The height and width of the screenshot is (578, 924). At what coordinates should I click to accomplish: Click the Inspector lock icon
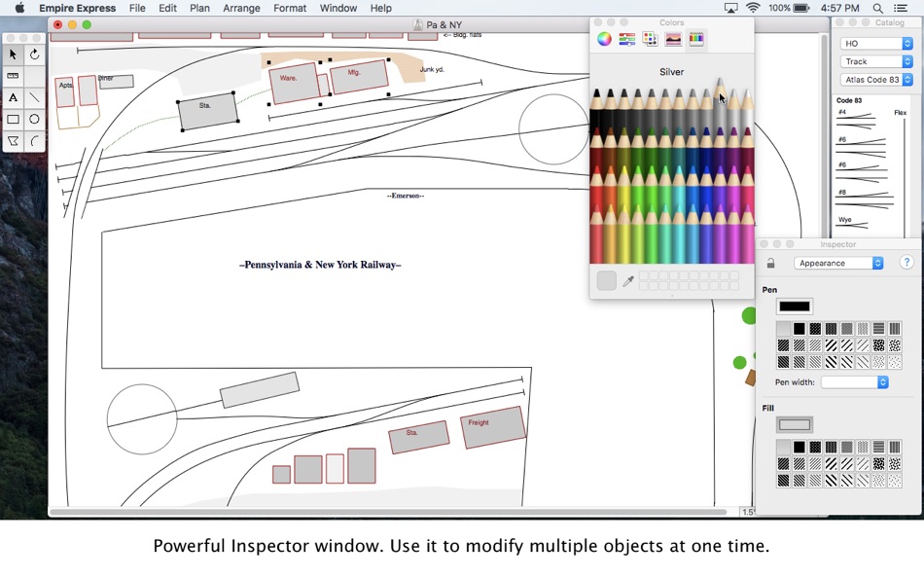(x=770, y=263)
